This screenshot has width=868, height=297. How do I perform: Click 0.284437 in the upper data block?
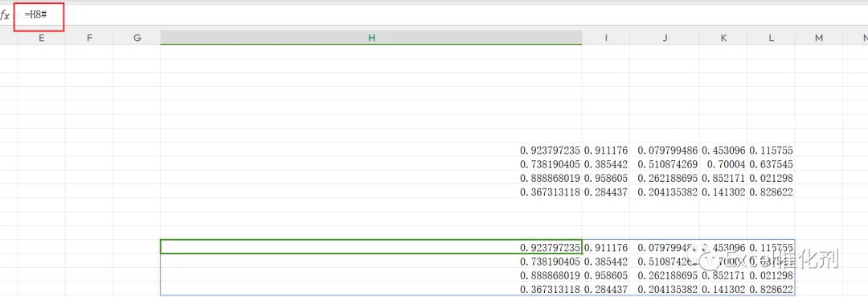point(606,192)
